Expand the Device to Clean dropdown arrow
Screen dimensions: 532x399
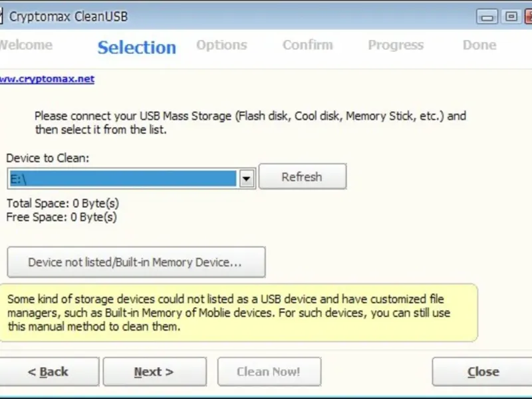(247, 178)
